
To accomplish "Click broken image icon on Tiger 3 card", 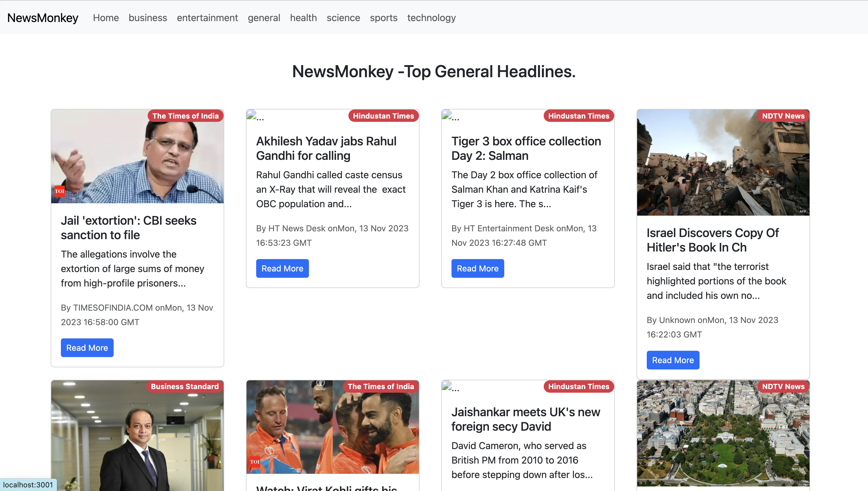I will 447,115.
